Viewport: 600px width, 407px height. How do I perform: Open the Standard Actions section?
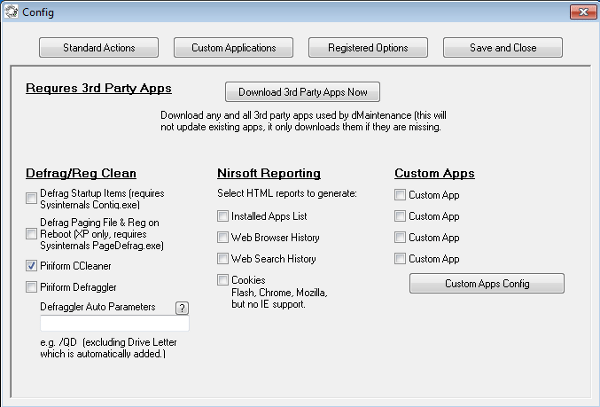point(99,48)
